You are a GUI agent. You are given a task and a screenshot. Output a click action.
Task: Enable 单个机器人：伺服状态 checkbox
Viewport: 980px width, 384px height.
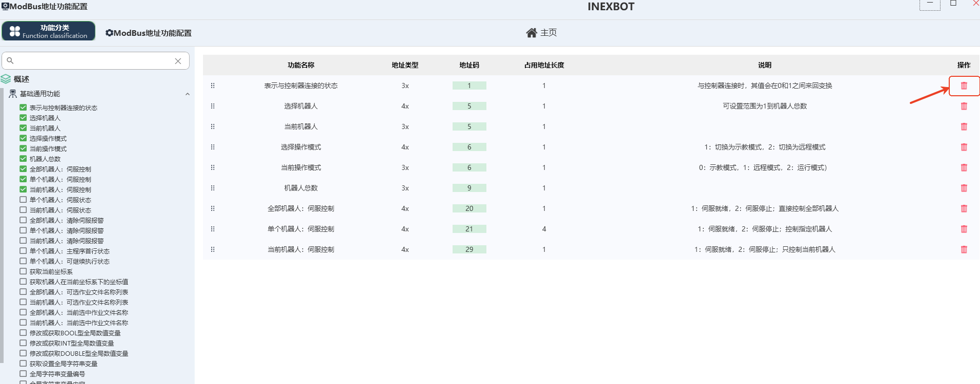pyautogui.click(x=23, y=200)
